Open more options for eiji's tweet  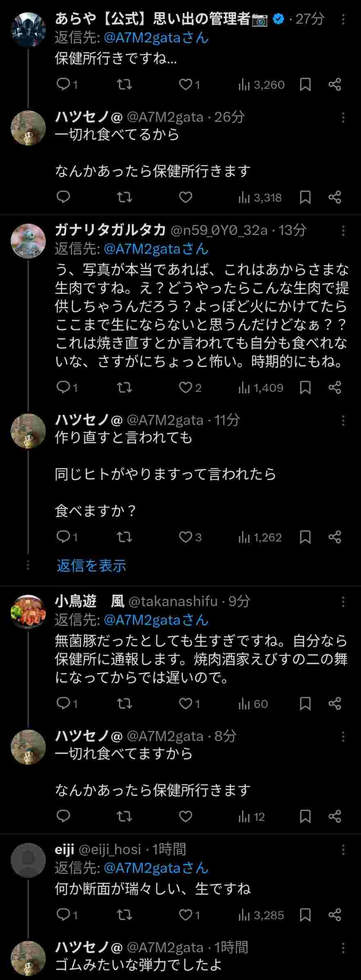coord(343,850)
